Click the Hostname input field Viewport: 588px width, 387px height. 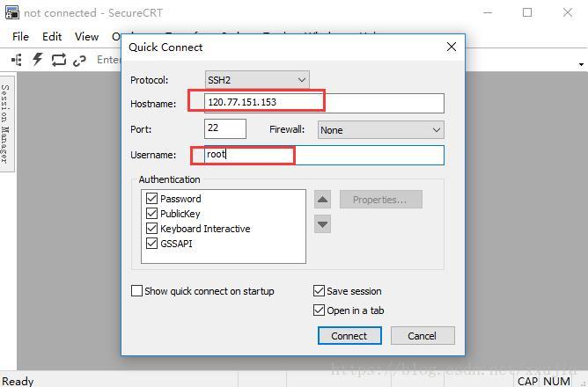(325, 103)
